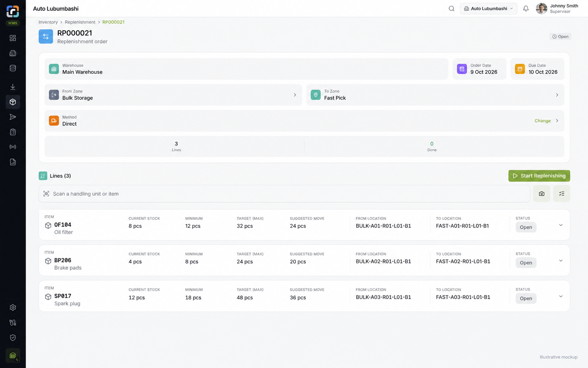The width and height of the screenshot is (588, 368).
Task: Click the search magnifier icon in header
Action: (x=452, y=9)
